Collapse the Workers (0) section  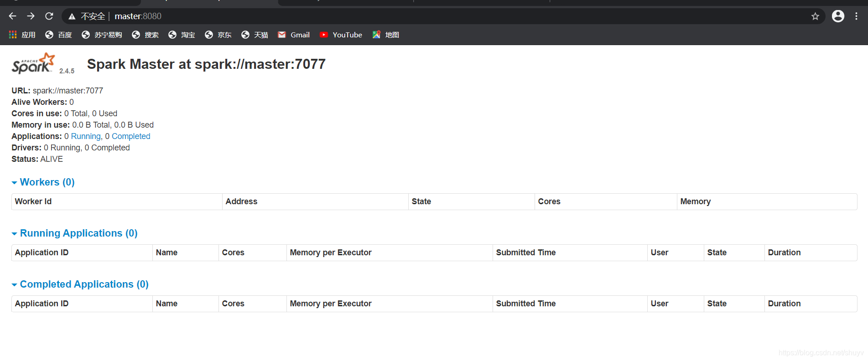click(43, 182)
